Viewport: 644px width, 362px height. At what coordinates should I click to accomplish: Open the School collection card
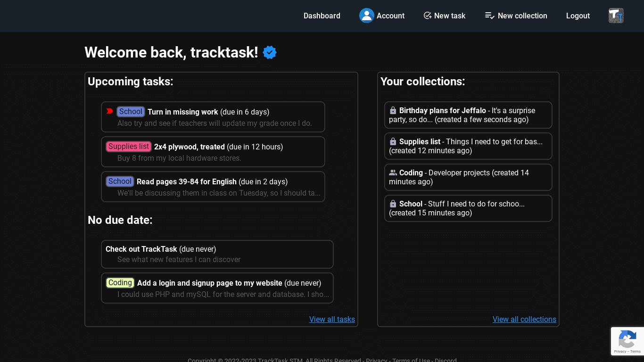click(x=468, y=208)
